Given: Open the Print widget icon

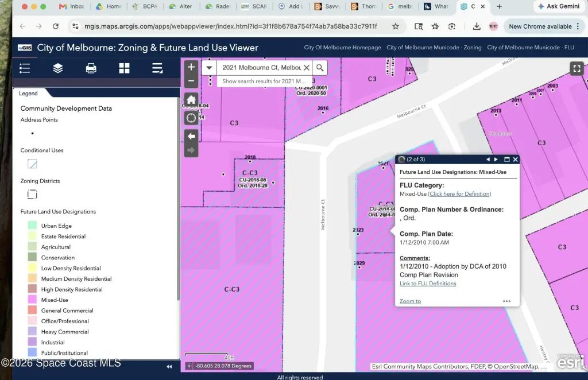Looking at the screenshot, I should (91, 68).
